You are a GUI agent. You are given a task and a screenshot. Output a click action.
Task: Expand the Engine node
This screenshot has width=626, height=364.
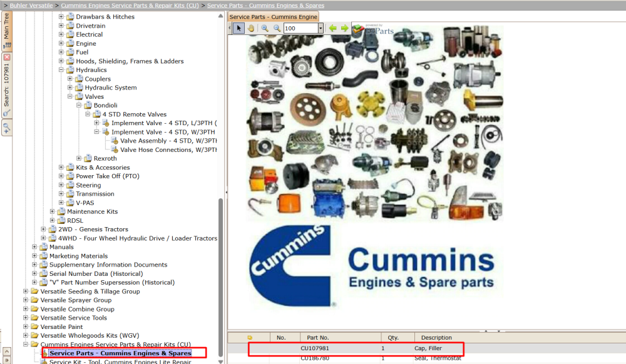(61, 43)
